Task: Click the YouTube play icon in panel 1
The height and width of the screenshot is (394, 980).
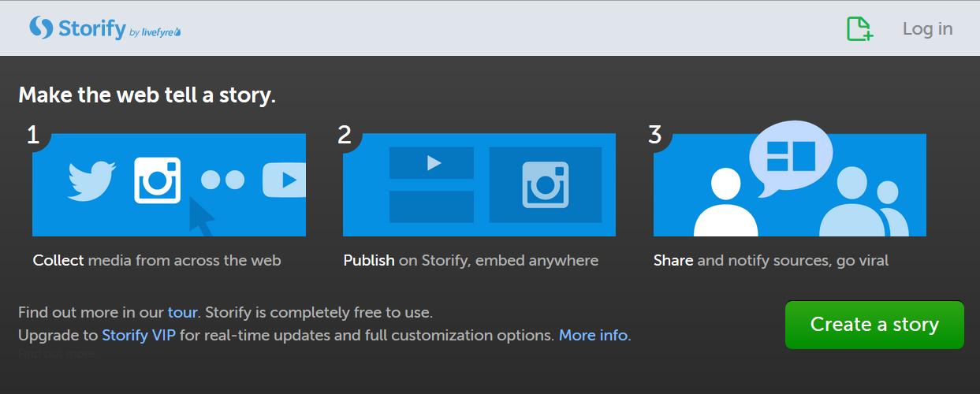Action: click(284, 180)
